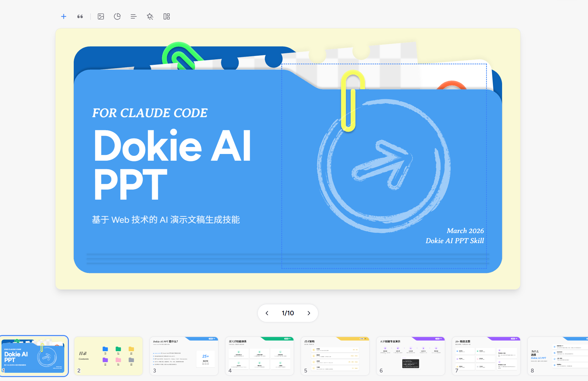Select slide 5 thumbnail
588x381 pixels.
[335, 356]
